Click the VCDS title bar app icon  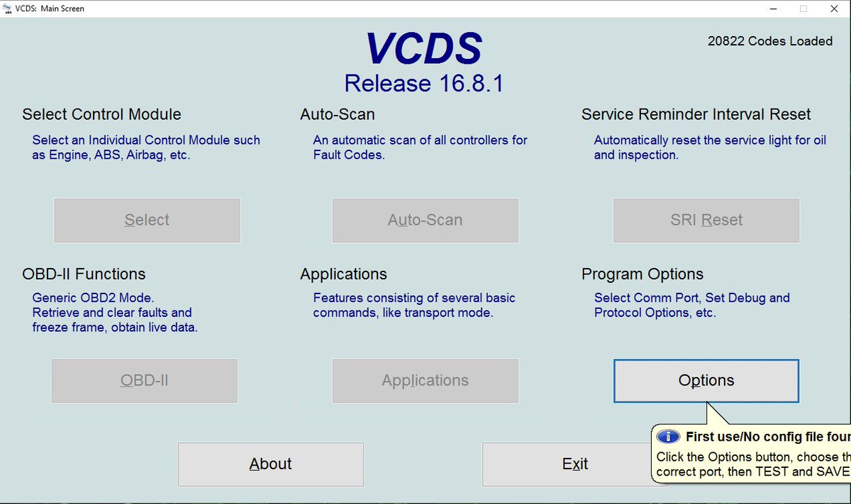pyautogui.click(x=7, y=9)
